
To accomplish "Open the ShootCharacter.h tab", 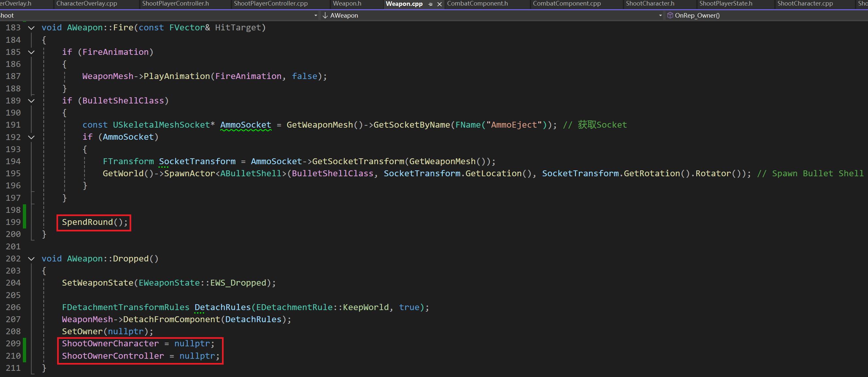I will 650,4.
